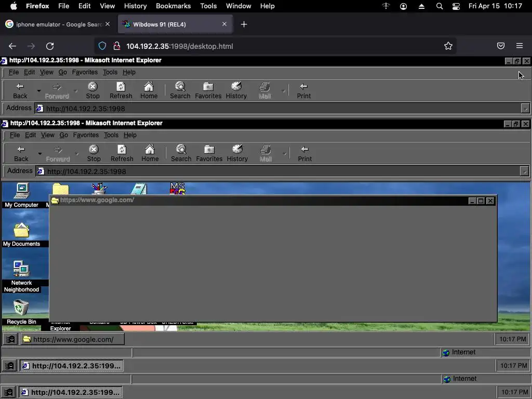Open Firefox Pocket icon
Image resolution: width=532 pixels, height=399 pixels.
click(x=501, y=46)
